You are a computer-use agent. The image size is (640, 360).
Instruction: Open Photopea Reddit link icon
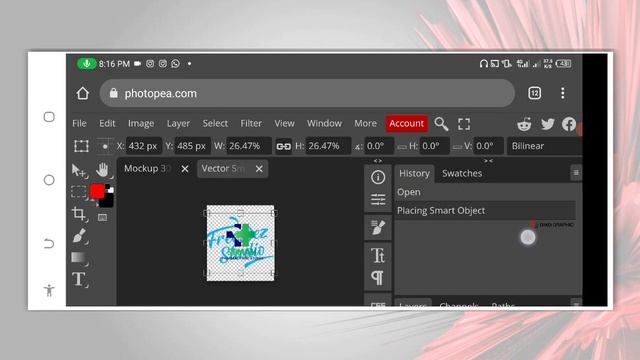(x=524, y=124)
